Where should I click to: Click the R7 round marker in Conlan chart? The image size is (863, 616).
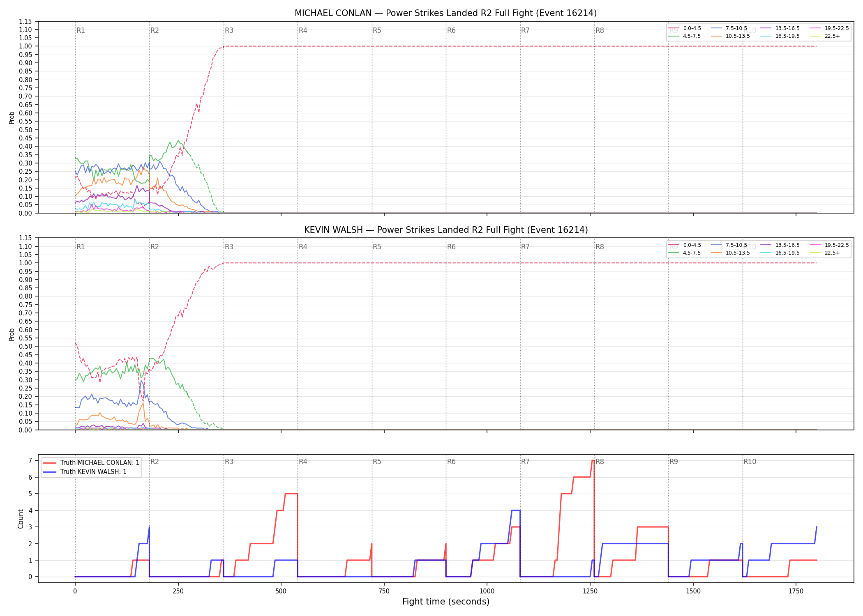tap(526, 30)
